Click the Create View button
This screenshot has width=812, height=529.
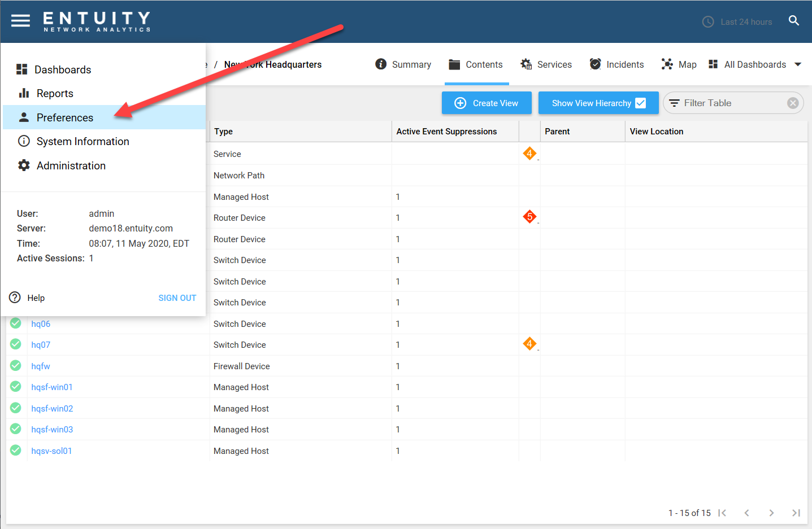coord(487,103)
